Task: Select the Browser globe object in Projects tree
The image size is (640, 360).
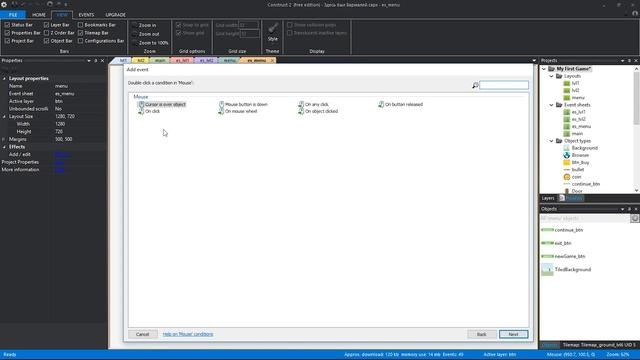Action: (567, 155)
